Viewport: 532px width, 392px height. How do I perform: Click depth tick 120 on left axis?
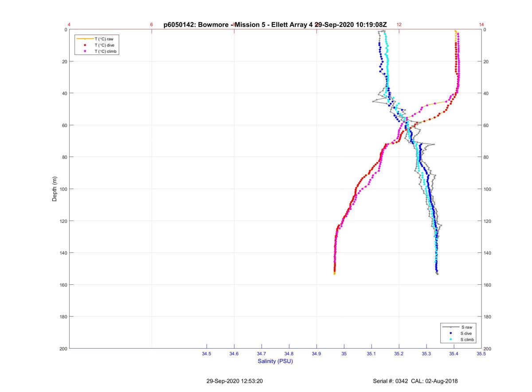(x=63, y=221)
